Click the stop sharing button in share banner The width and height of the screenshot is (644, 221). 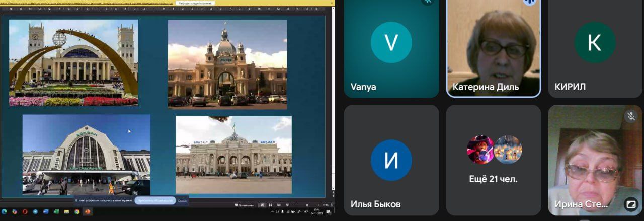154,200
